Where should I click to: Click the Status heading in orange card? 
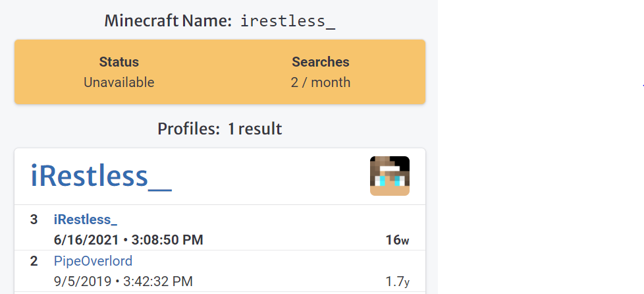[x=119, y=62]
